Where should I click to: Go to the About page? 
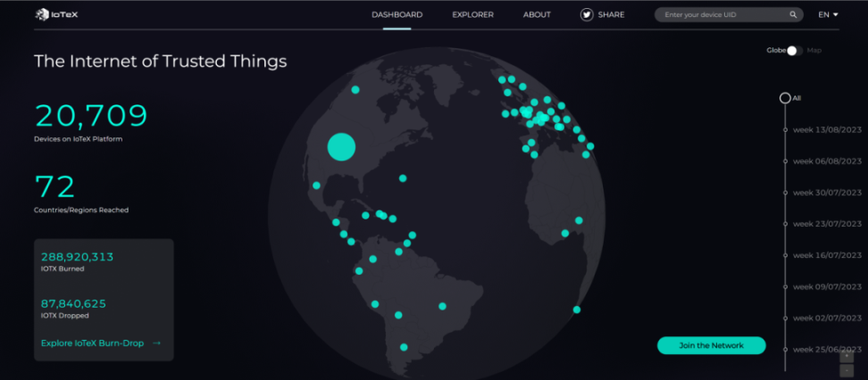tap(537, 15)
